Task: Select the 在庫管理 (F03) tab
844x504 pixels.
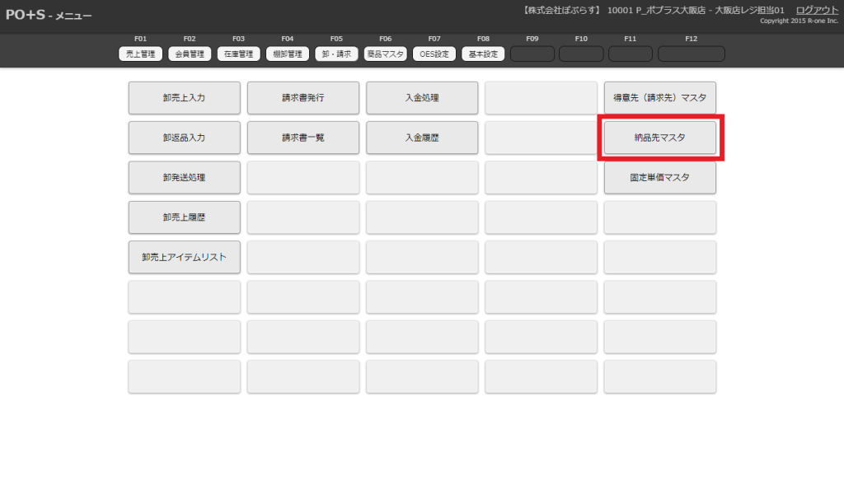Action: (x=239, y=54)
